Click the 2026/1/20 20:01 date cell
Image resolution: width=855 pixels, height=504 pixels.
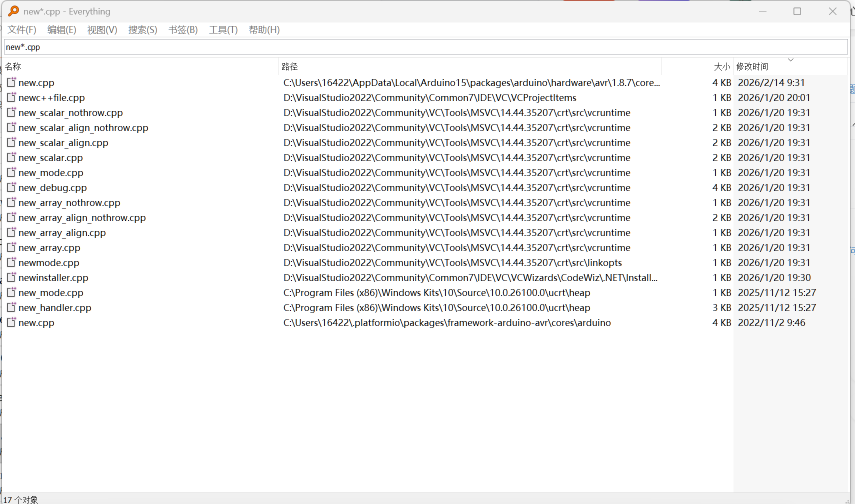[774, 97]
